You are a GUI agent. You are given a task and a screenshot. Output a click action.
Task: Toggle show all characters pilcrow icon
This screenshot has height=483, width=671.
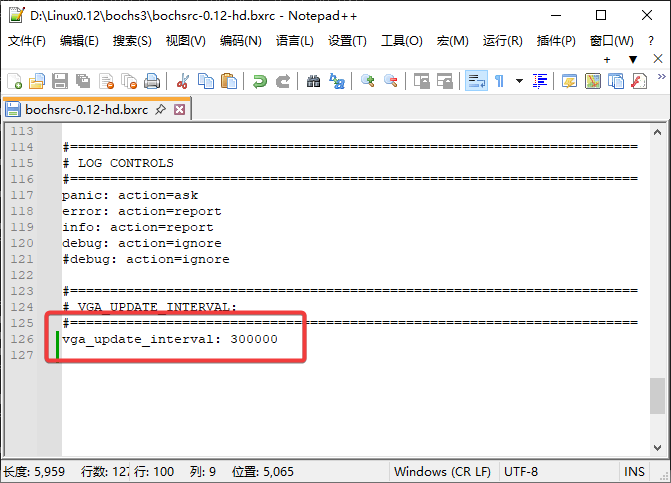click(x=499, y=81)
